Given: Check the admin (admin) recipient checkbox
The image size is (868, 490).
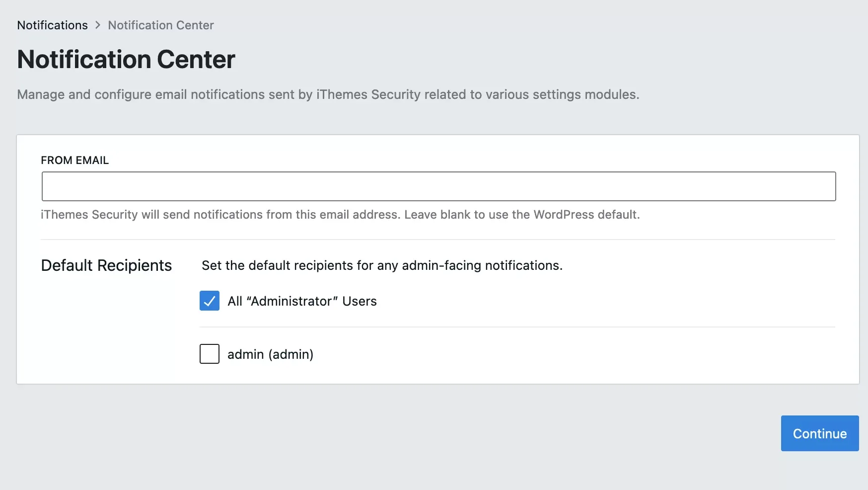Looking at the screenshot, I should 210,354.
